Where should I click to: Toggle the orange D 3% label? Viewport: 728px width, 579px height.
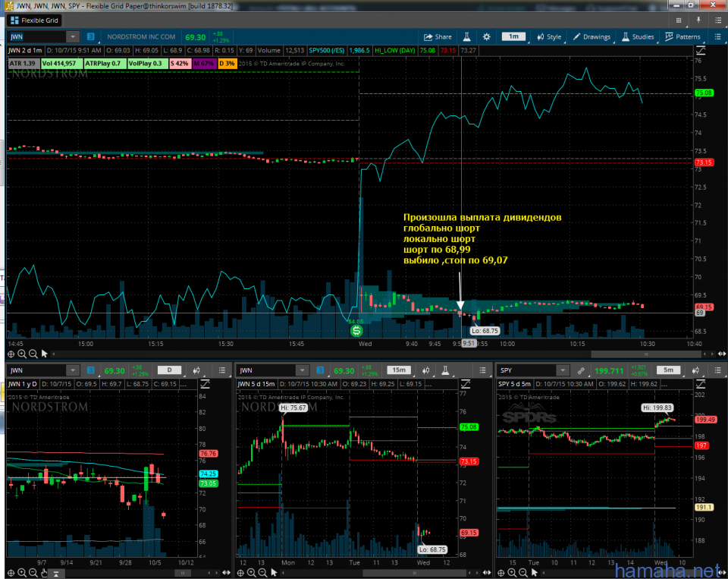[x=227, y=63]
